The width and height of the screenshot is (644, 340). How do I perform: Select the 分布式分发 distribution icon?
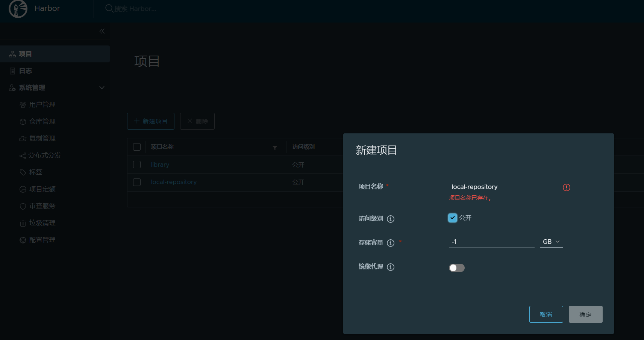(x=23, y=155)
